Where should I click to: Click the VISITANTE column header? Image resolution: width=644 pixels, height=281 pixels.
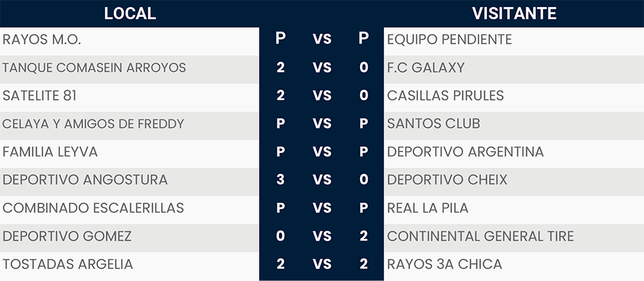[514, 13]
